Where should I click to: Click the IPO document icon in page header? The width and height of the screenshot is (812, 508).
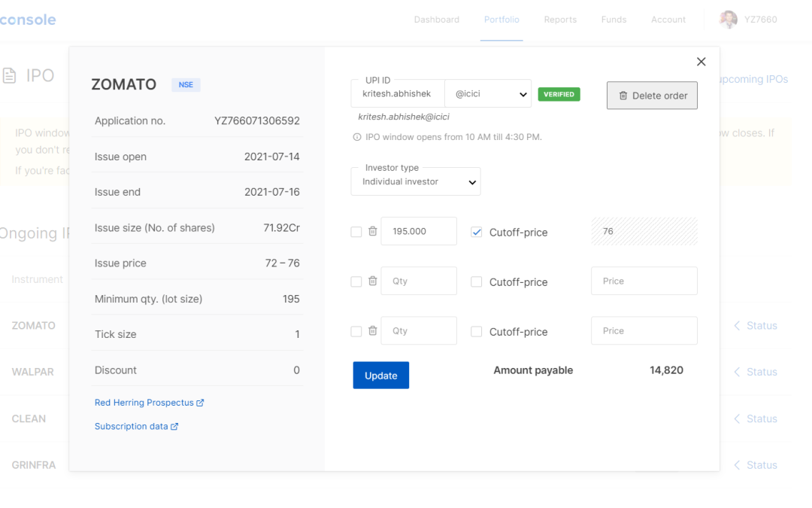tap(9, 76)
